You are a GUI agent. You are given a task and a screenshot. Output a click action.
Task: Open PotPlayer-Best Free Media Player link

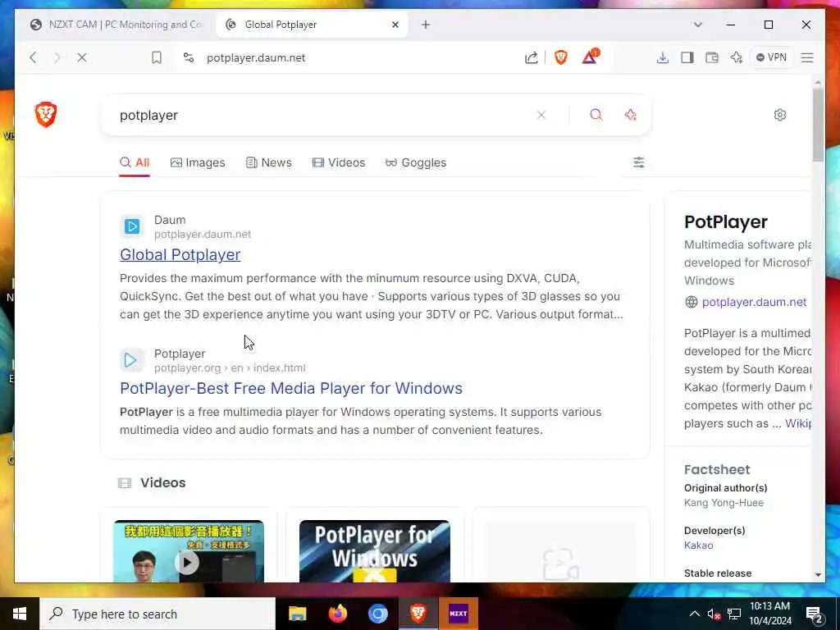(291, 388)
